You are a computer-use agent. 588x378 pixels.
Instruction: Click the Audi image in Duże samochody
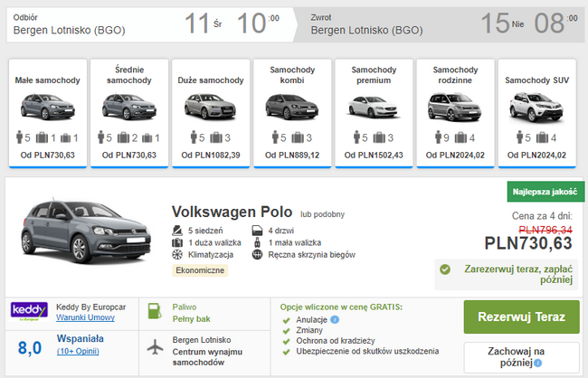point(210,107)
